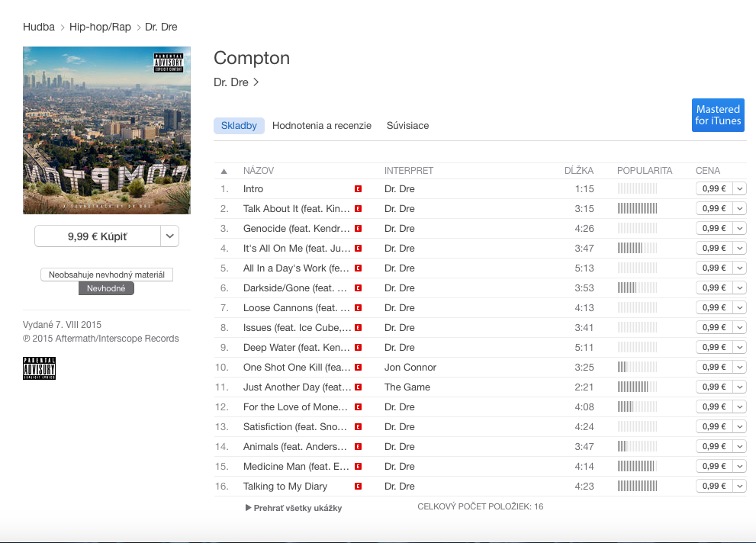Sort by the NÁZOV column header
756x543 pixels.
point(259,171)
